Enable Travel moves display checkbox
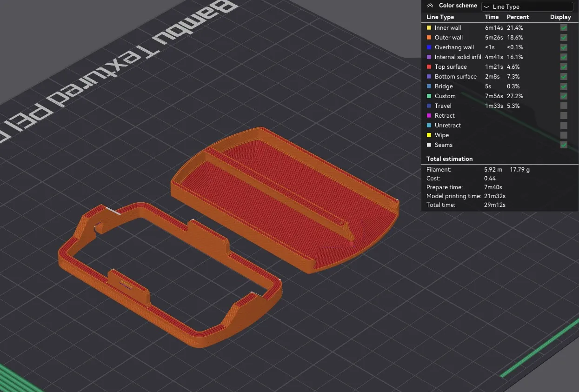 pyautogui.click(x=564, y=106)
